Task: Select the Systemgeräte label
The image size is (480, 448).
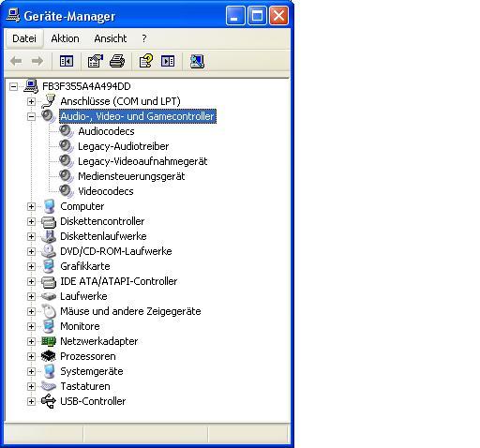Action: [x=92, y=371]
